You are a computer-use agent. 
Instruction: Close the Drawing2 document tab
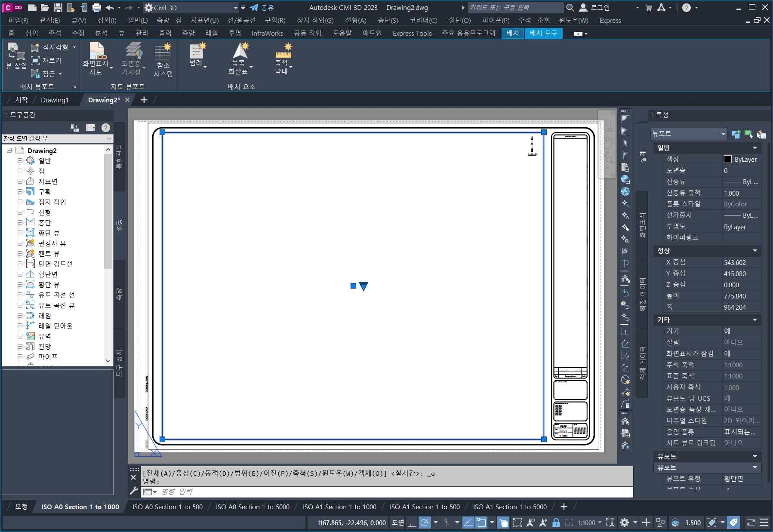click(x=127, y=100)
